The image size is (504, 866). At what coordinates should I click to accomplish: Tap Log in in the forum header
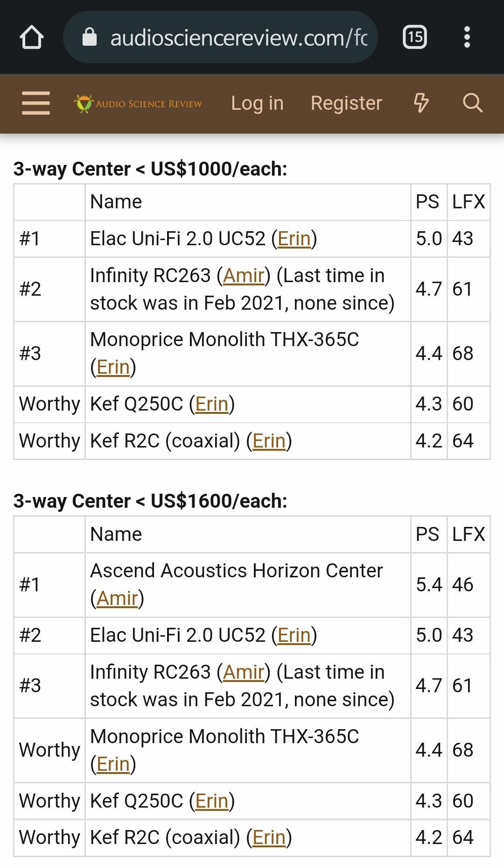click(257, 103)
